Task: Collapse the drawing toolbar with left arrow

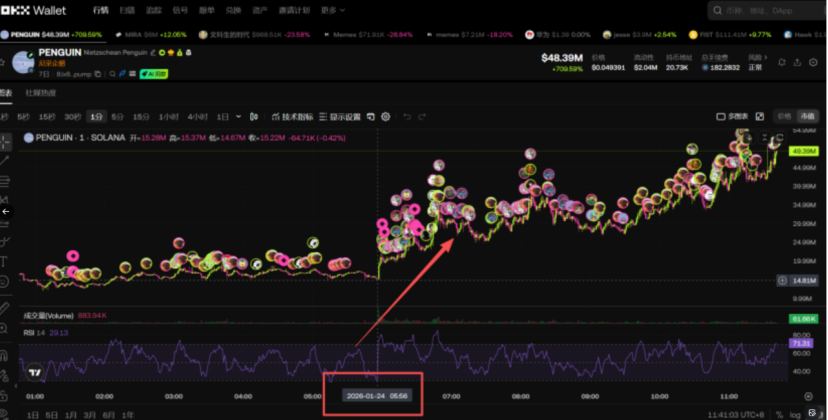Action: coord(6,211)
